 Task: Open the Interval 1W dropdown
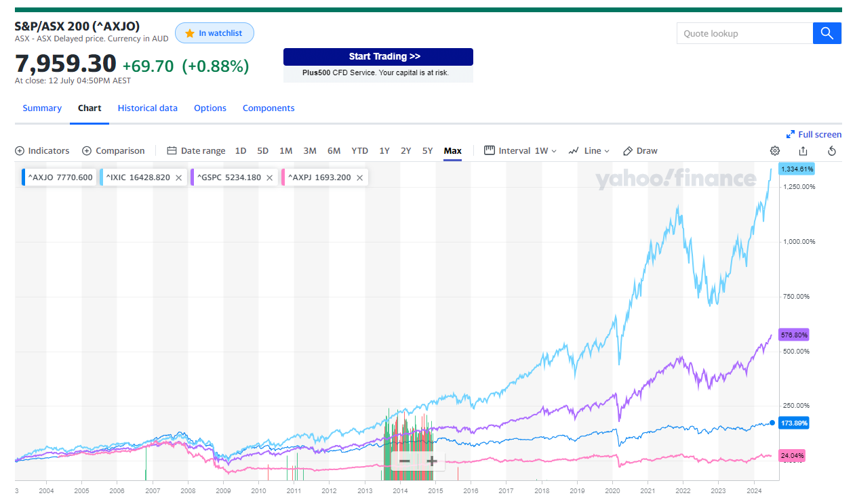click(x=521, y=151)
